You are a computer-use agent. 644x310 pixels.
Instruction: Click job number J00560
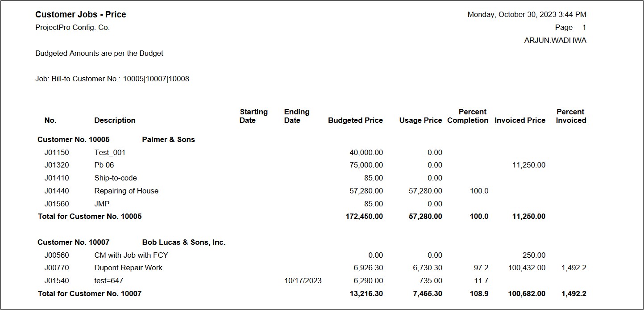pos(57,256)
